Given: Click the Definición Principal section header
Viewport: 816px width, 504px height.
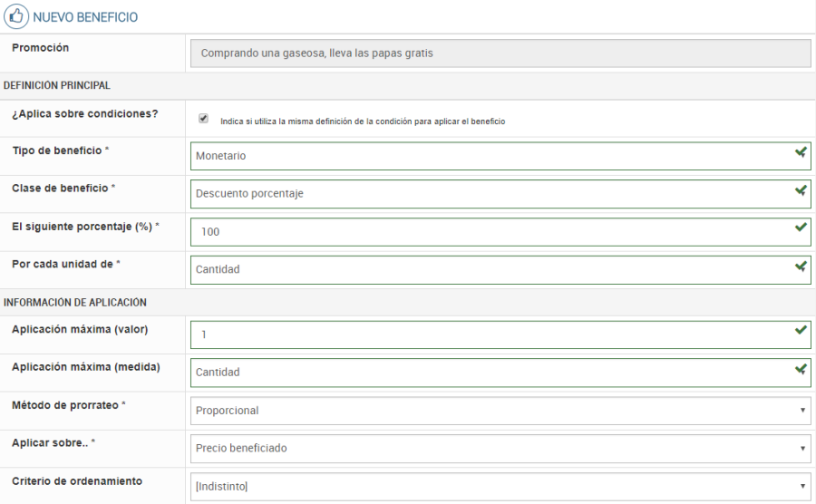Looking at the screenshot, I should [x=57, y=86].
